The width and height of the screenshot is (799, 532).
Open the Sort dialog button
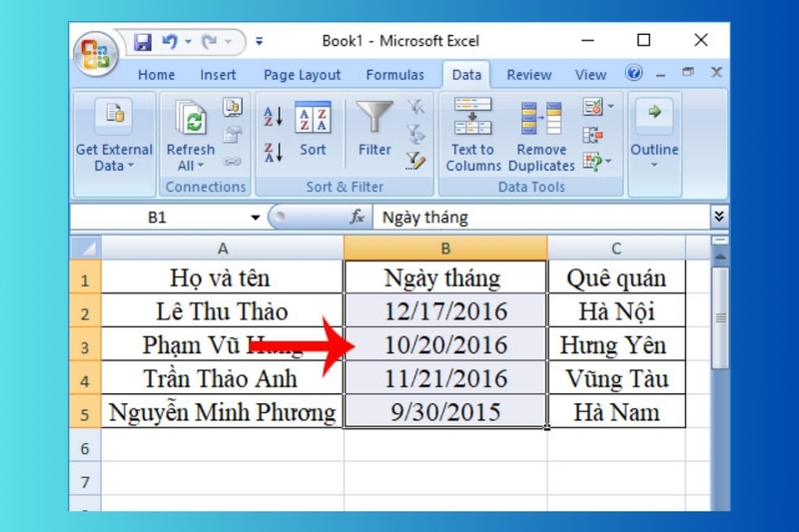[x=313, y=129]
